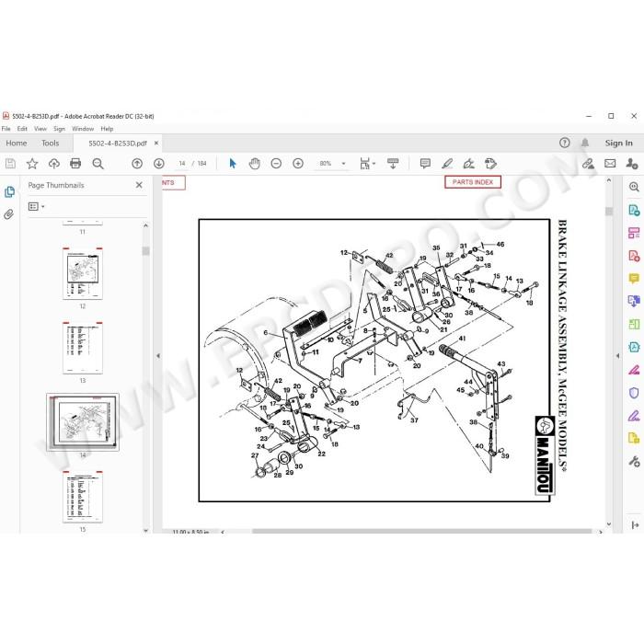Image resolution: width=644 pixels, height=644 pixels.
Task: Open the Window menu
Action: pyautogui.click(x=83, y=129)
